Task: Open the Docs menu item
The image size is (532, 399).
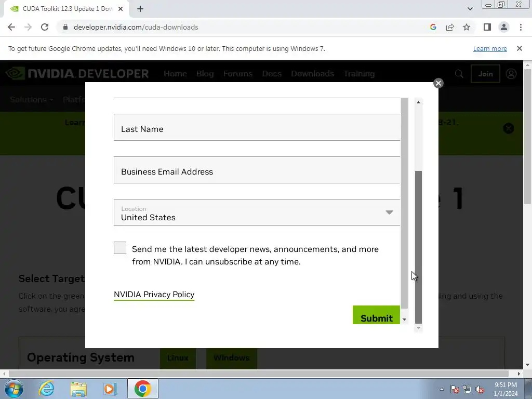Action: click(x=272, y=74)
